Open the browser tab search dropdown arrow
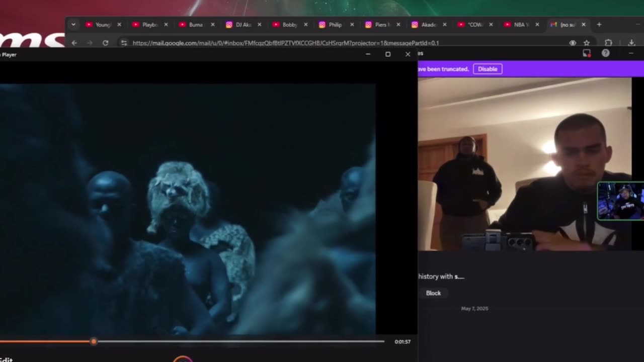The height and width of the screenshot is (362, 644). click(73, 25)
